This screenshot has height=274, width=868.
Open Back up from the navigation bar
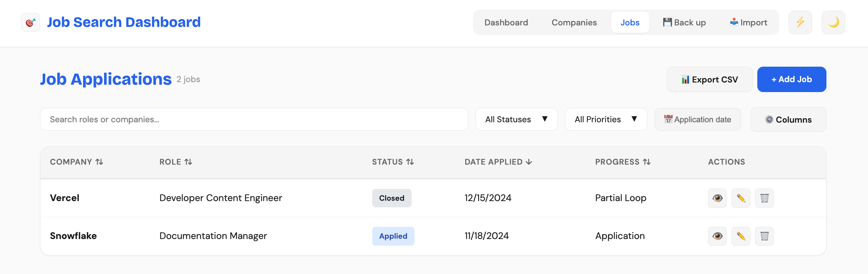684,22
